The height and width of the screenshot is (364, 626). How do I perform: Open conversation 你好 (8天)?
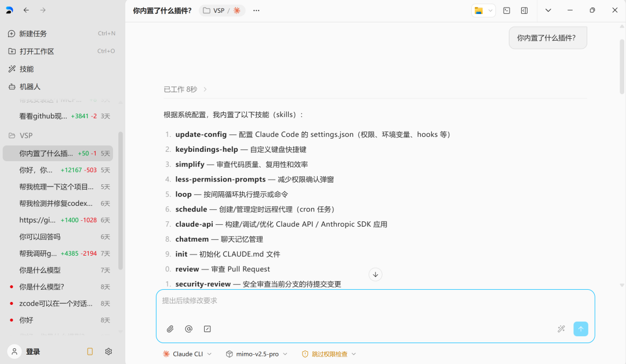[x=58, y=320]
